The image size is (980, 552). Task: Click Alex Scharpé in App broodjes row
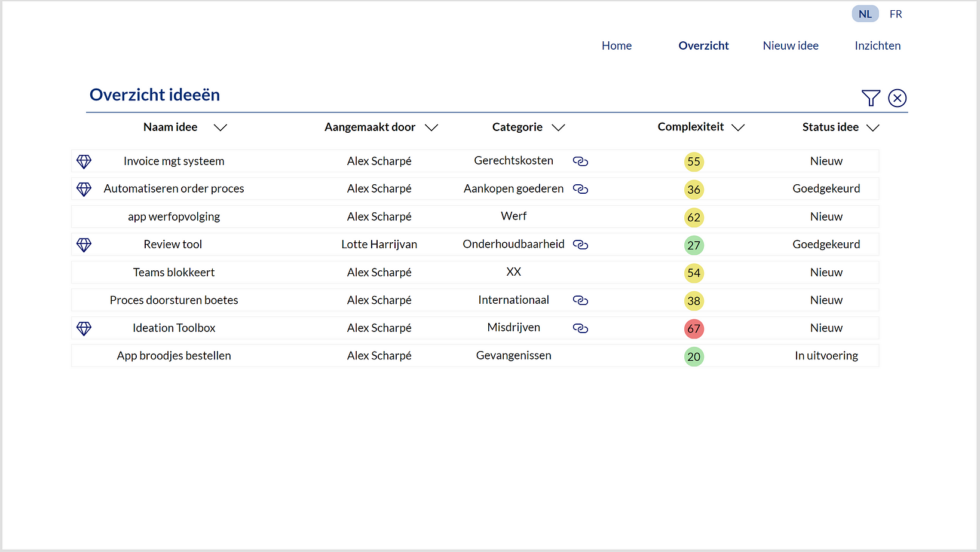click(x=379, y=356)
